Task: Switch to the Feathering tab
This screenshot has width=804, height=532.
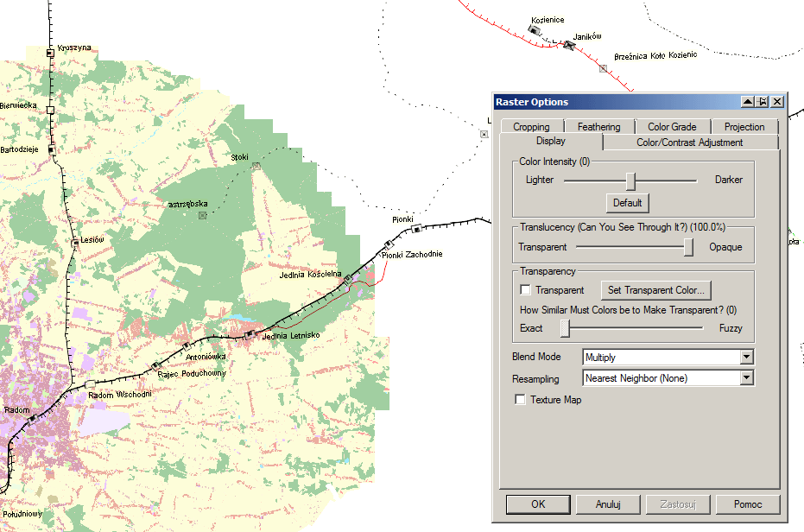Action: (598, 127)
